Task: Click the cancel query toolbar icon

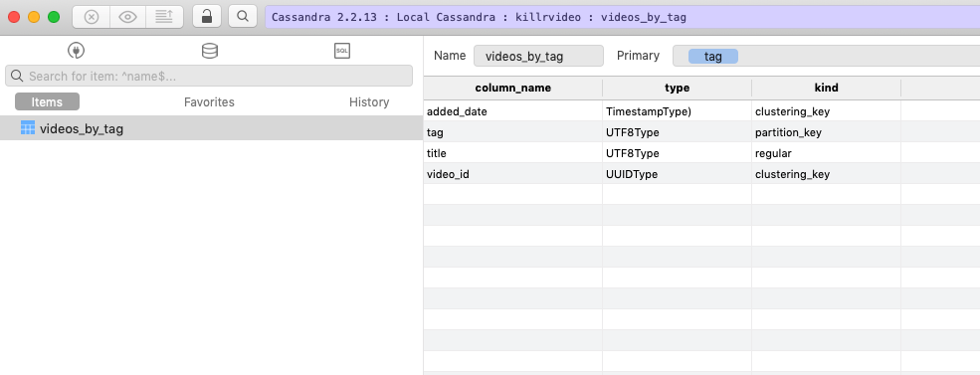Action: coord(92,17)
